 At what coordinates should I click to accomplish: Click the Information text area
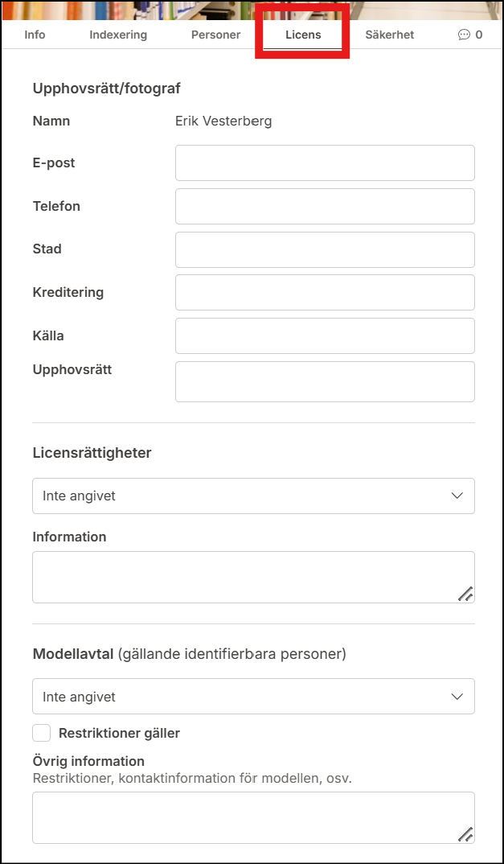point(241,577)
